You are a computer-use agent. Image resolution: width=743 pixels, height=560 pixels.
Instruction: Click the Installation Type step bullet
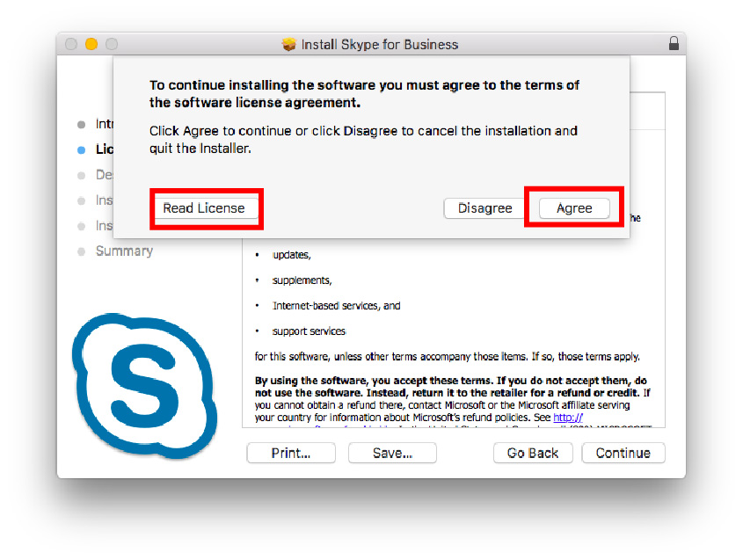click(82, 200)
